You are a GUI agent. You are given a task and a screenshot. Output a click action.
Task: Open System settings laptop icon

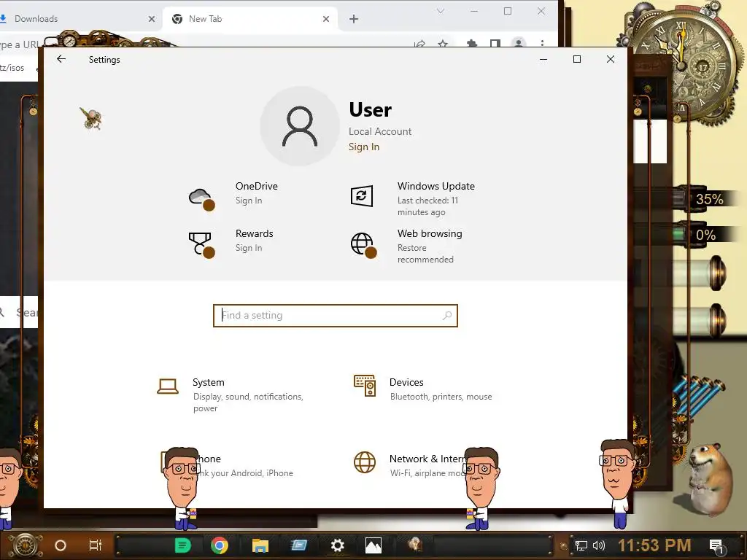[x=168, y=386]
